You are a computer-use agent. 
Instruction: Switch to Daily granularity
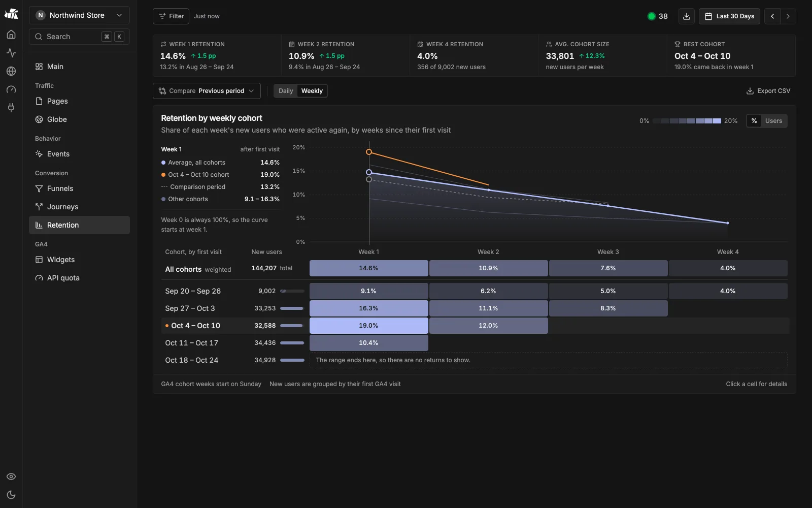click(286, 91)
